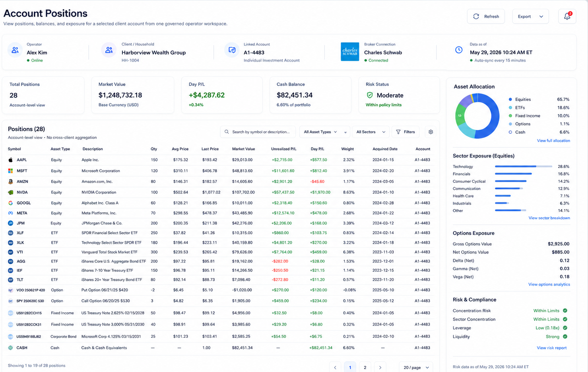Image resolution: width=588 pixels, height=372 pixels.
Task: Click the AAPL Apple logo icon
Action: pos(11,160)
